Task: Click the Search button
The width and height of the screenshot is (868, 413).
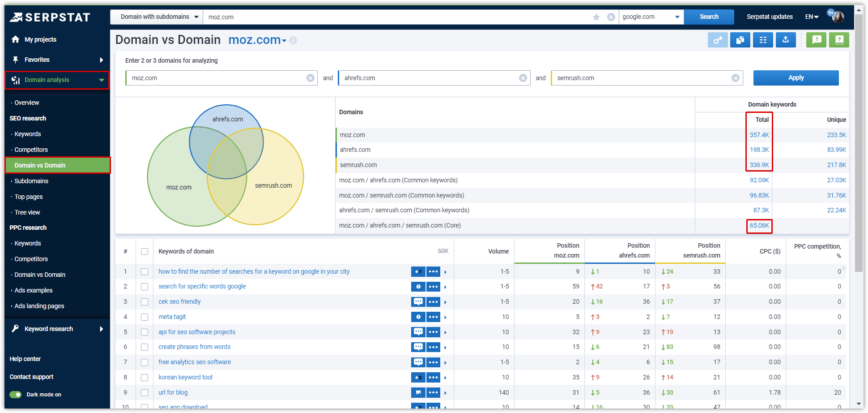Action: pos(709,17)
